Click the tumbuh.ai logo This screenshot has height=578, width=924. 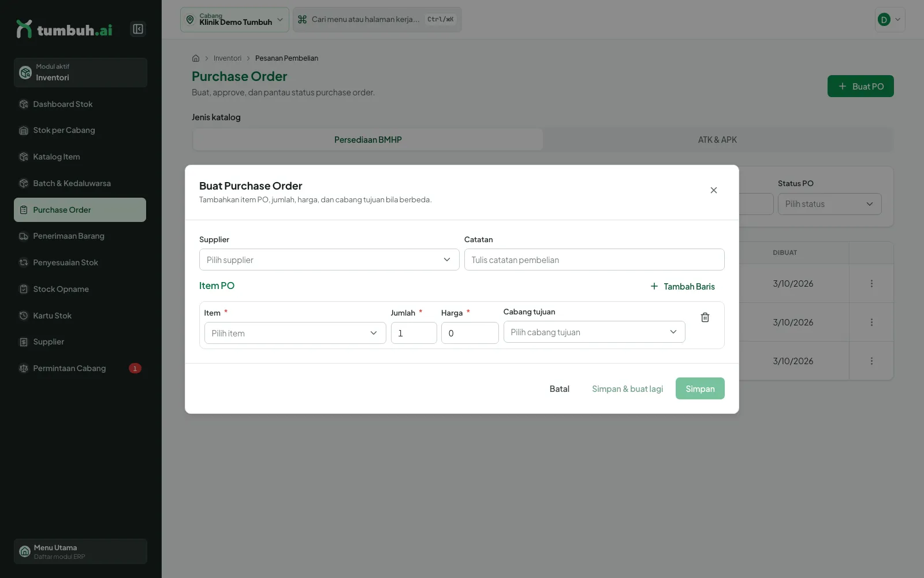tap(64, 29)
